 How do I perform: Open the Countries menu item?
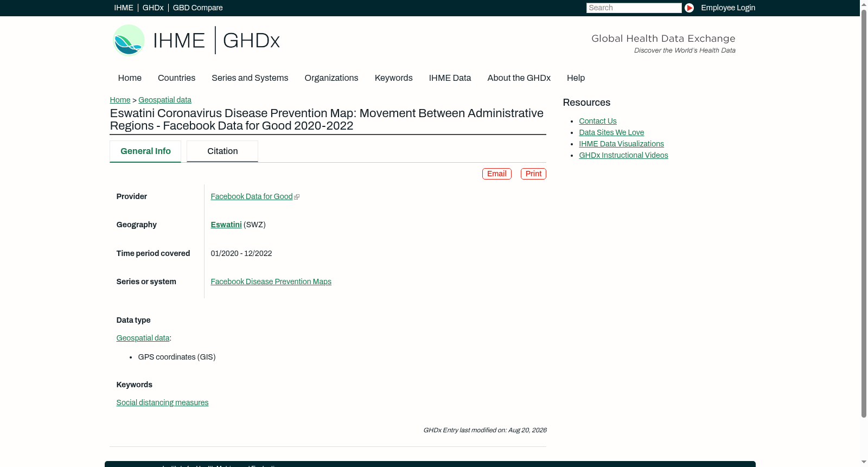point(176,78)
